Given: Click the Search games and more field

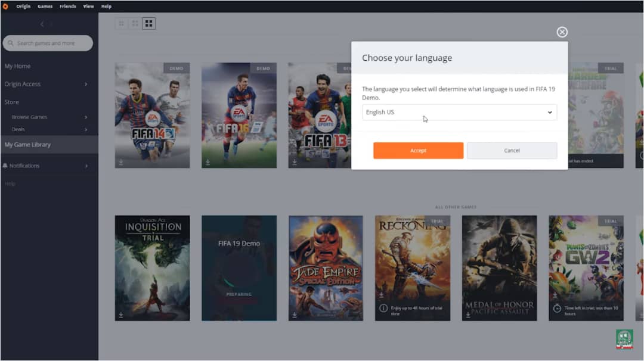Looking at the screenshot, I should coord(48,43).
